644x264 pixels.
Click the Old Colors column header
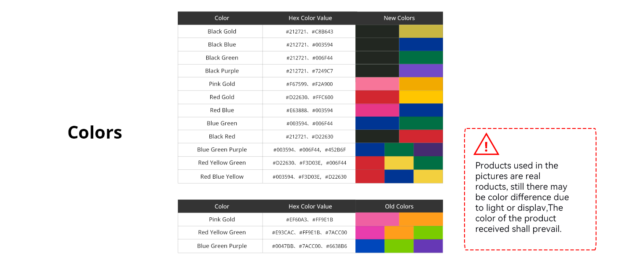tap(399, 206)
